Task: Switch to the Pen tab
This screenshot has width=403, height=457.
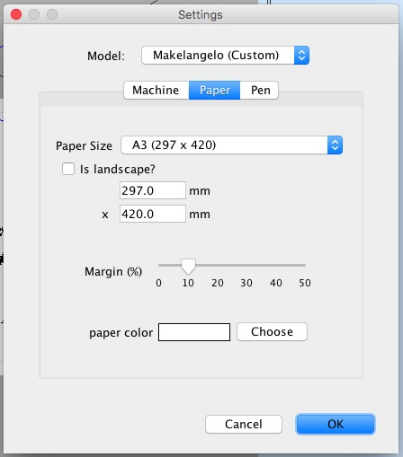Action: [x=259, y=90]
